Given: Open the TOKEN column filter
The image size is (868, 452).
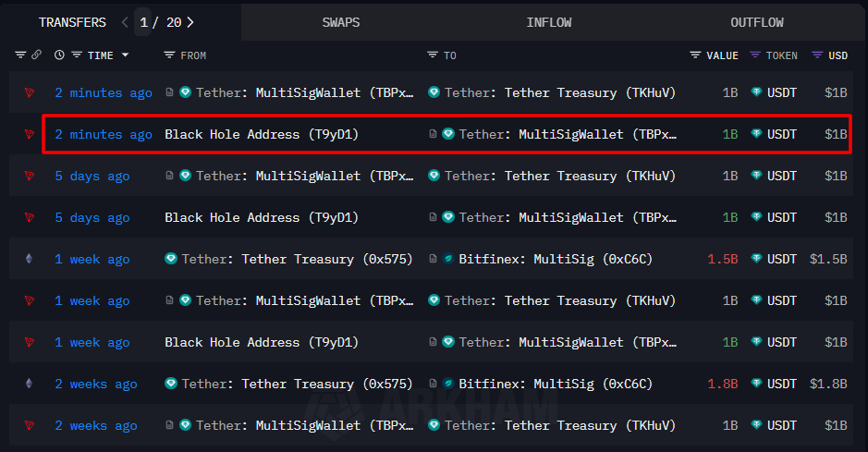Looking at the screenshot, I should 755,55.
